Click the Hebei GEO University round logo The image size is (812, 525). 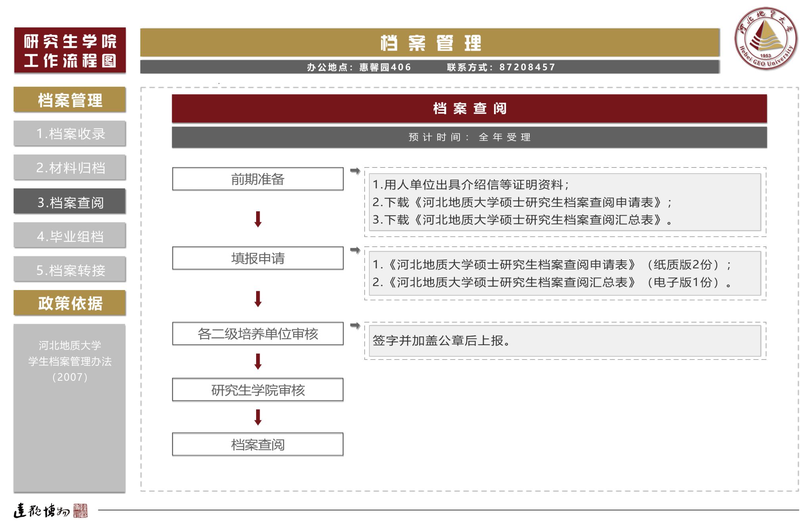(x=766, y=38)
